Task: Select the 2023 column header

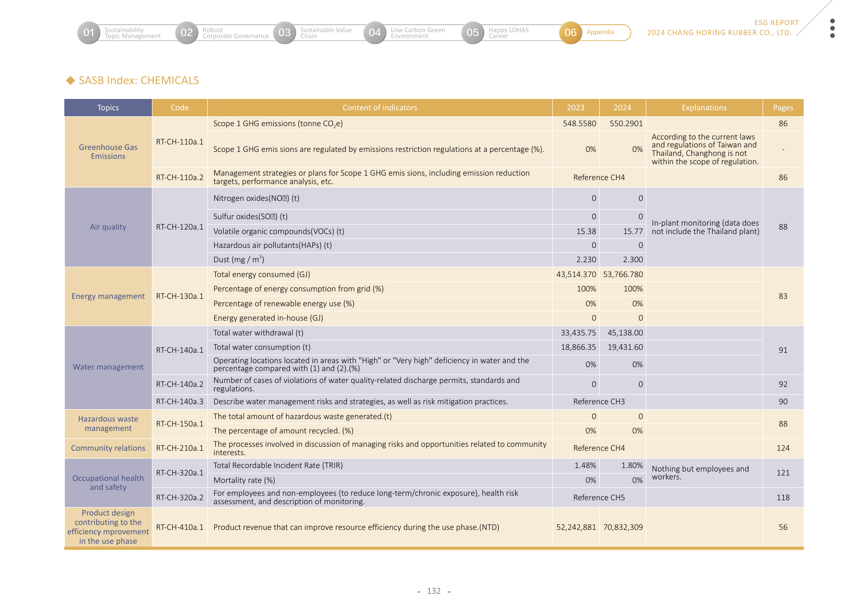Action: pyautogui.click(x=576, y=108)
